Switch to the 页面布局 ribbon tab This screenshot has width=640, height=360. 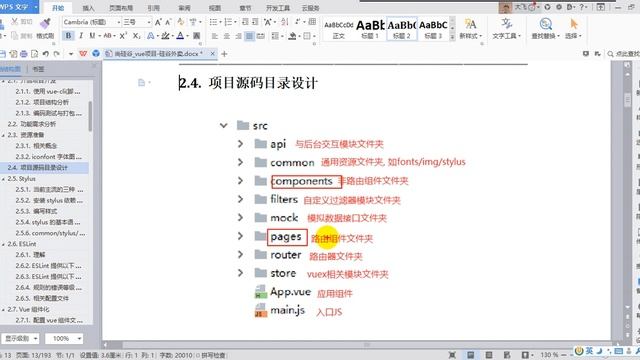[x=121, y=8]
